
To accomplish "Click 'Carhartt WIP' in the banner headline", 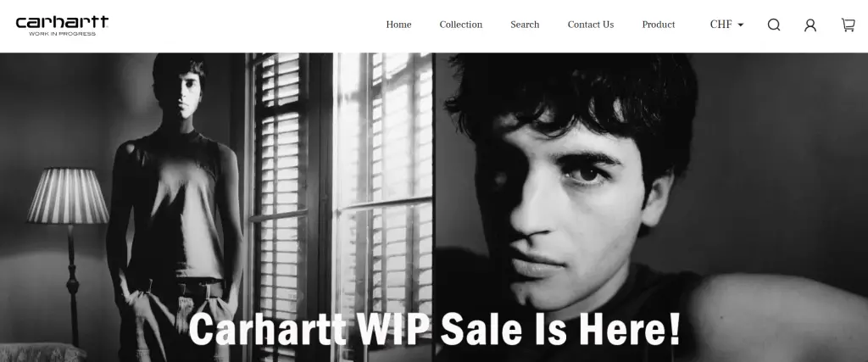I will (x=309, y=328).
